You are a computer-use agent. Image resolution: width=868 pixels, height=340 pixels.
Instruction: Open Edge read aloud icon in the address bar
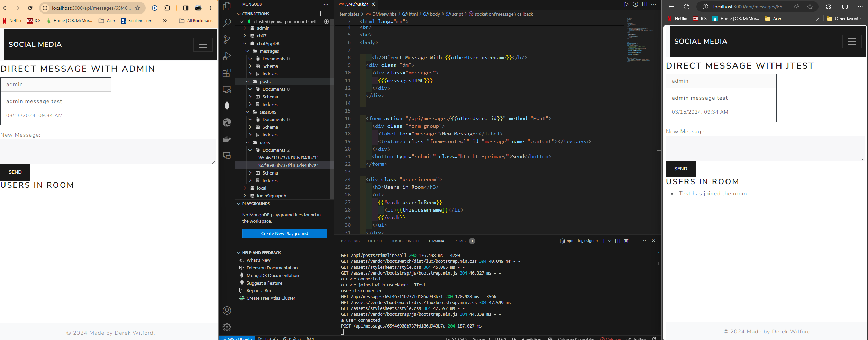pos(796,7)
